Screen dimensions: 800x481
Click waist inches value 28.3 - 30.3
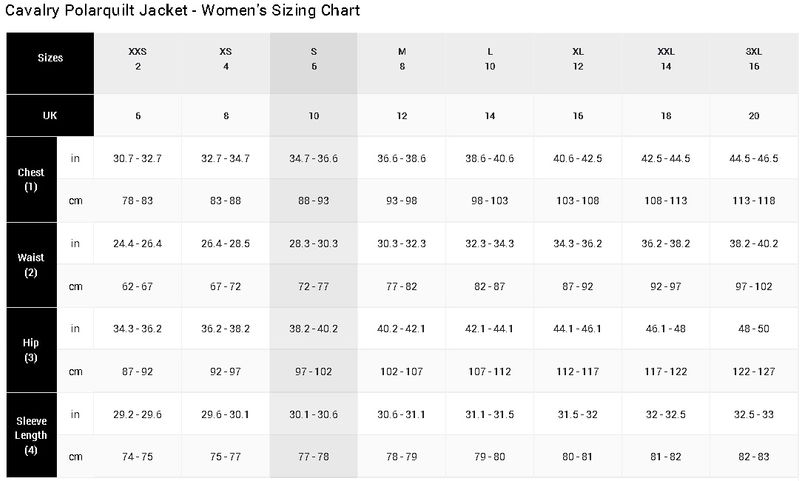313,243
